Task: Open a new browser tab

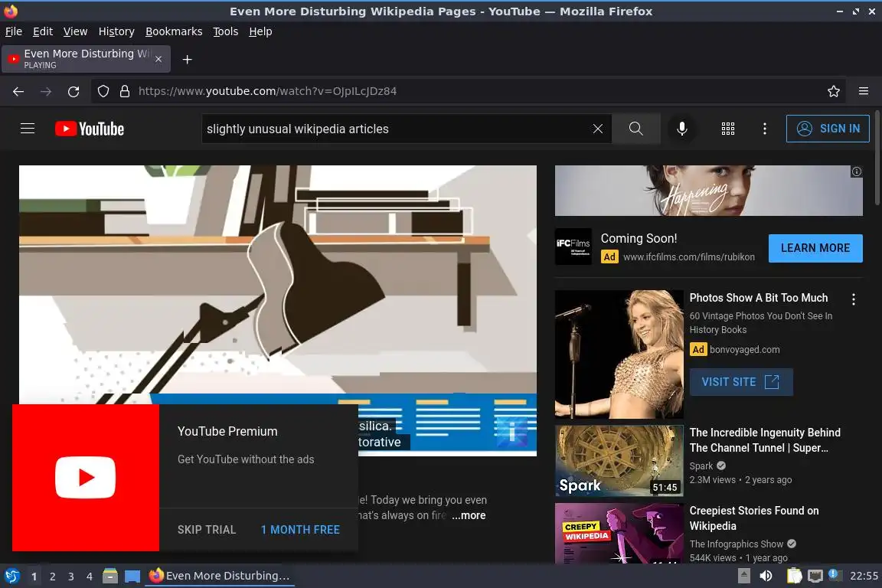Action: (188, 60)
